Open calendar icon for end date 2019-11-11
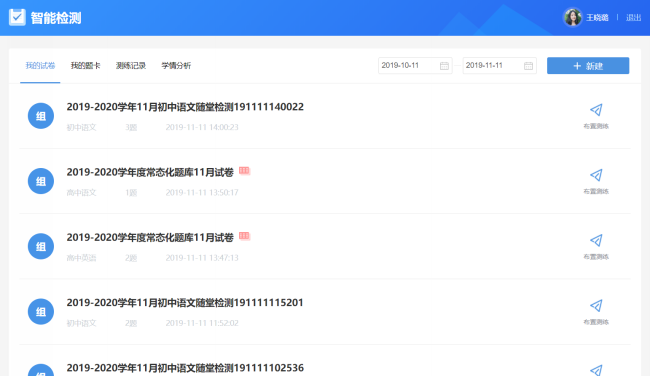The width and height of the screenshot is (650, 377). (528, 66)
